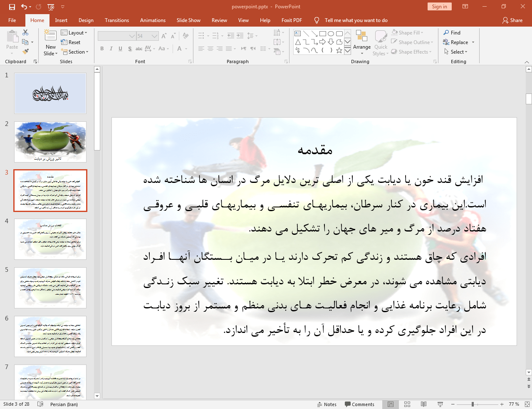Switch to Slide Sorter view
This screenshot has width=532, height=409.
click(x=407, y=404)
